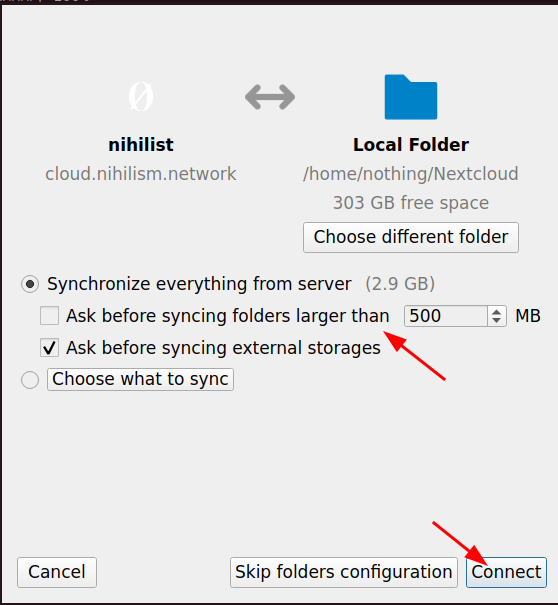This screenshot has width=558, height=605.
Task: Click the /home/nothing/Nextcloud folder path
Action: (411, 174)
